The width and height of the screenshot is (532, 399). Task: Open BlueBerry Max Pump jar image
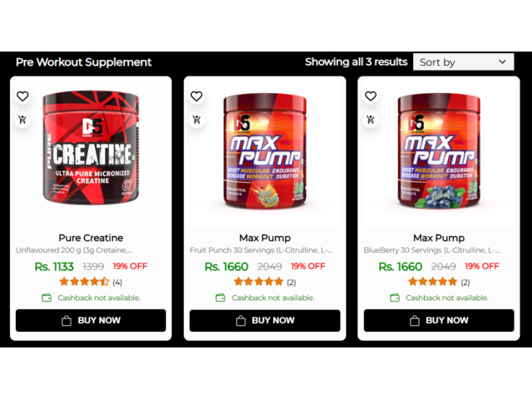tap(439, 151)
